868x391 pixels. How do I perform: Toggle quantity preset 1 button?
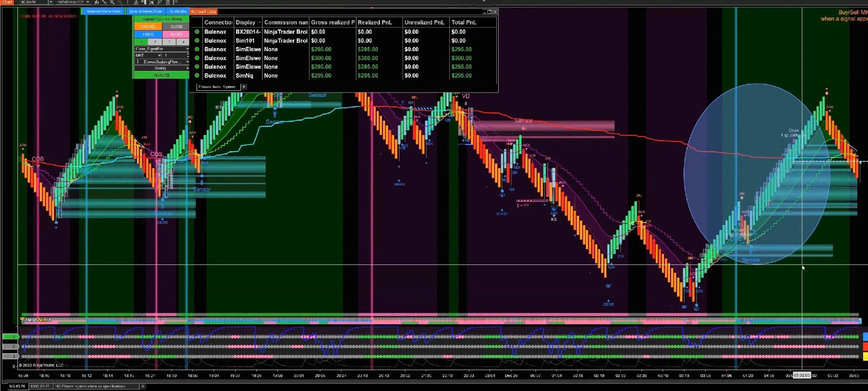pos(141,42)
